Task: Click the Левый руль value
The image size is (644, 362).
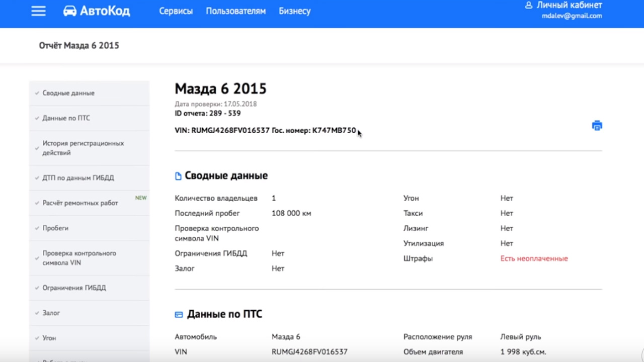Action: pyautogui.click(x=521, y=337)
